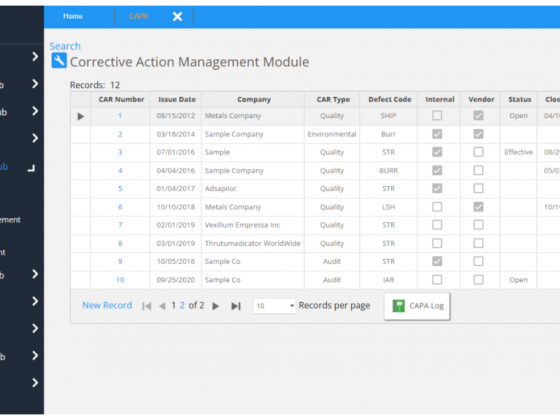
Task: Toggle Vendor checkbox for CAR 1
Action: (479, 115)
